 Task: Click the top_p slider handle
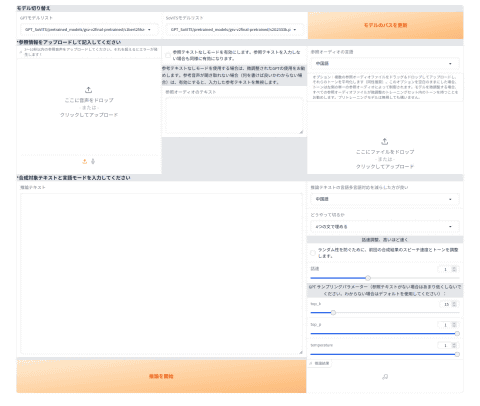(457, 333)
